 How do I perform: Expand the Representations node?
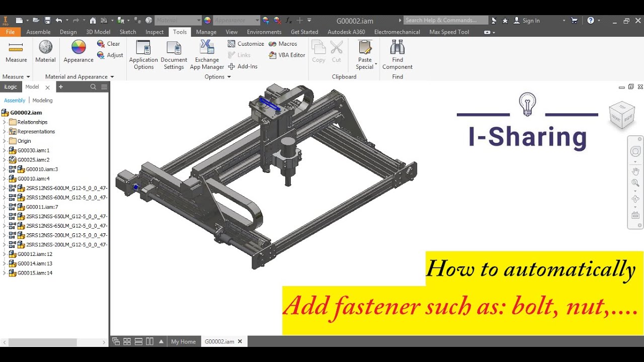click(x=5, y=132)
